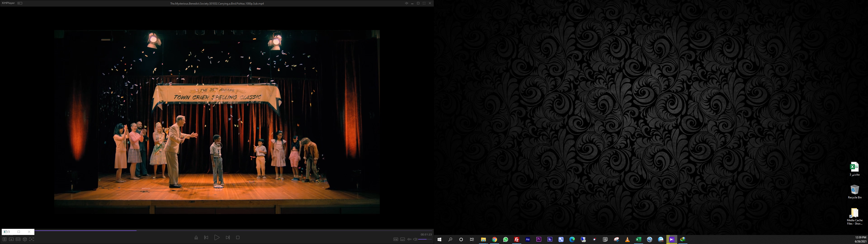
Task: Stop video playback
Action: 238,238
